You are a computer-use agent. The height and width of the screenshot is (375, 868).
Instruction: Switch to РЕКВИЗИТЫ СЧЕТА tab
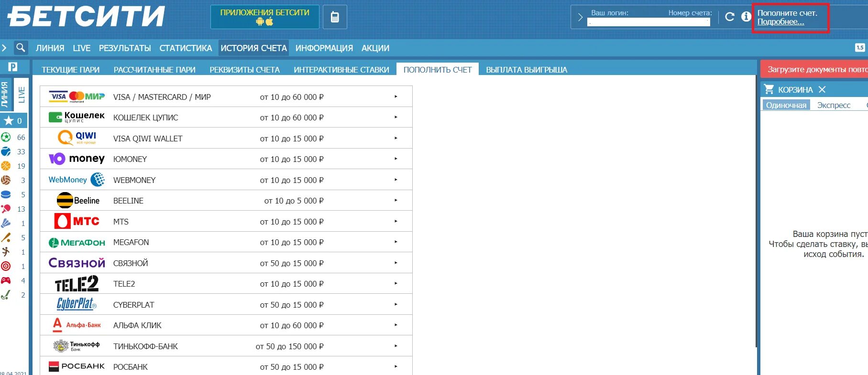coord(244,70)
